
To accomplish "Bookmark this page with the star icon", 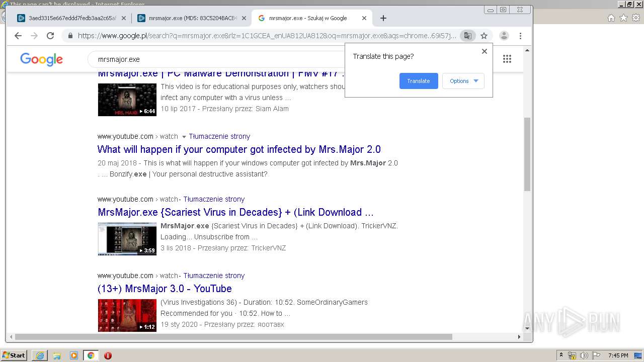I will point(484,36).
